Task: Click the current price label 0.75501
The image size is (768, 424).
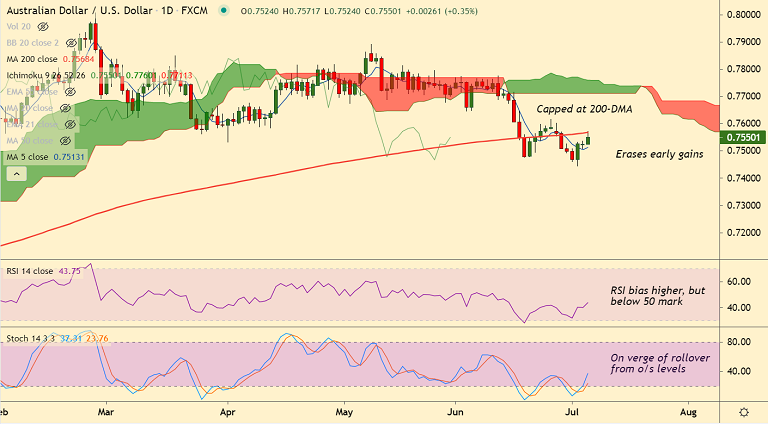Action: 743,138
